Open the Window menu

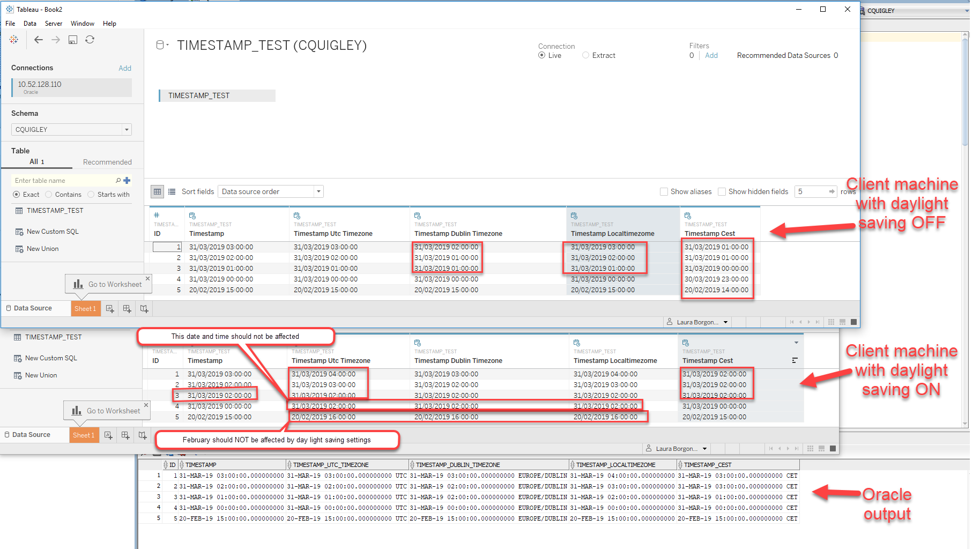click(x=83, y=24)
